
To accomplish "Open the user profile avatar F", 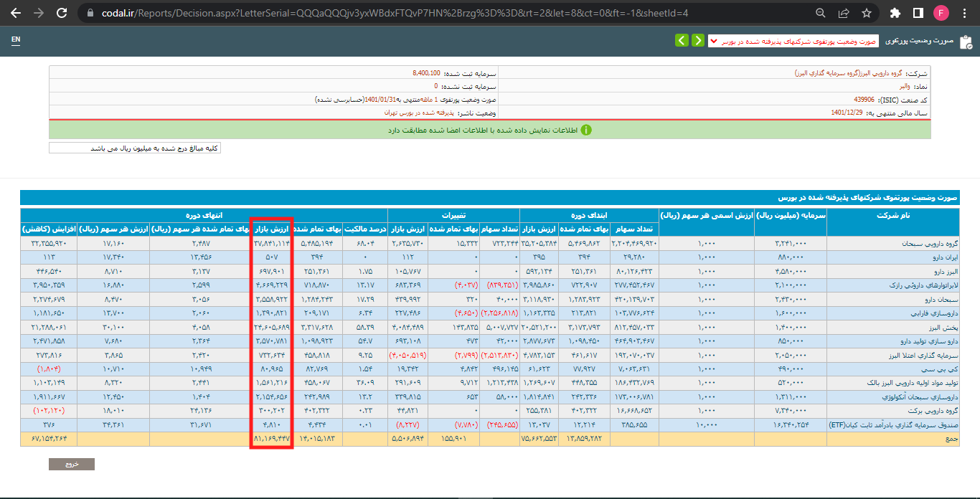I will 941,13.
